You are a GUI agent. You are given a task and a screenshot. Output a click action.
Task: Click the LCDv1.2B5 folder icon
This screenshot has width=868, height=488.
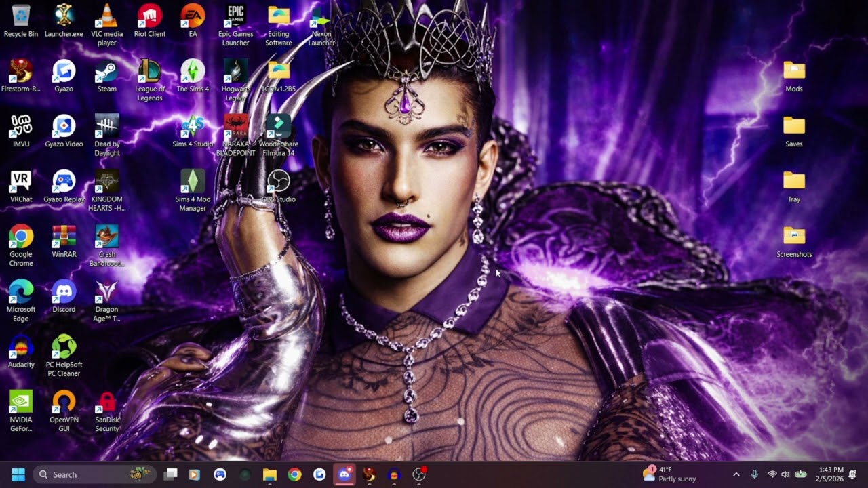click(x=279, y=76)
